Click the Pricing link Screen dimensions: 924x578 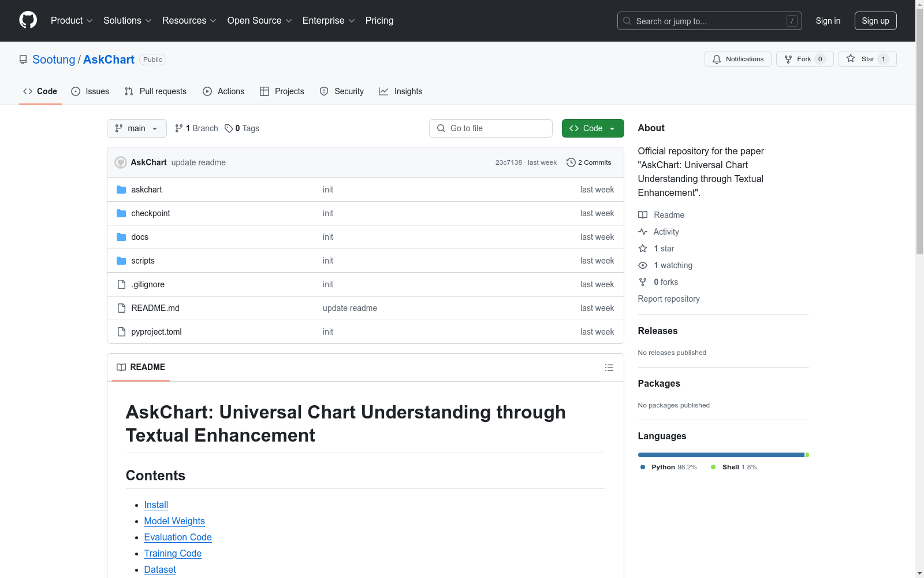tap(379, 21)
